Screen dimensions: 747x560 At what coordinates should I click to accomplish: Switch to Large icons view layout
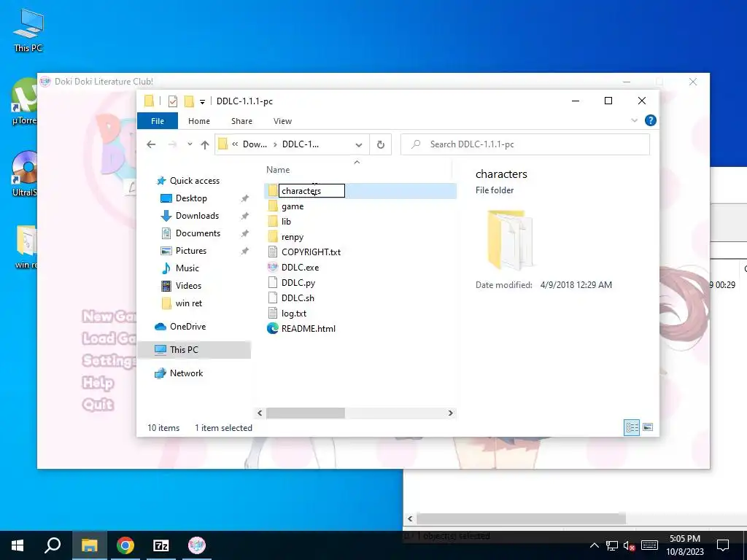[x=648, y=427]
